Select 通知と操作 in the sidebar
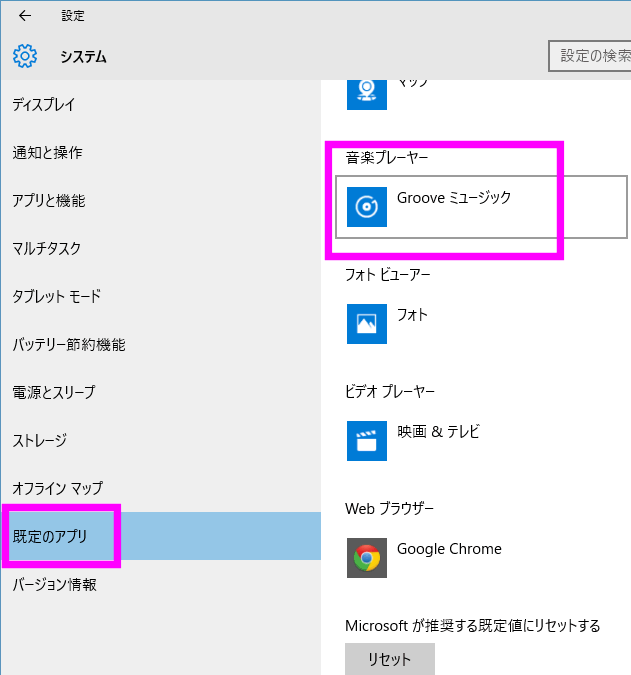The image size is (631, 675). pyautogui.click(x=47, y=153)
